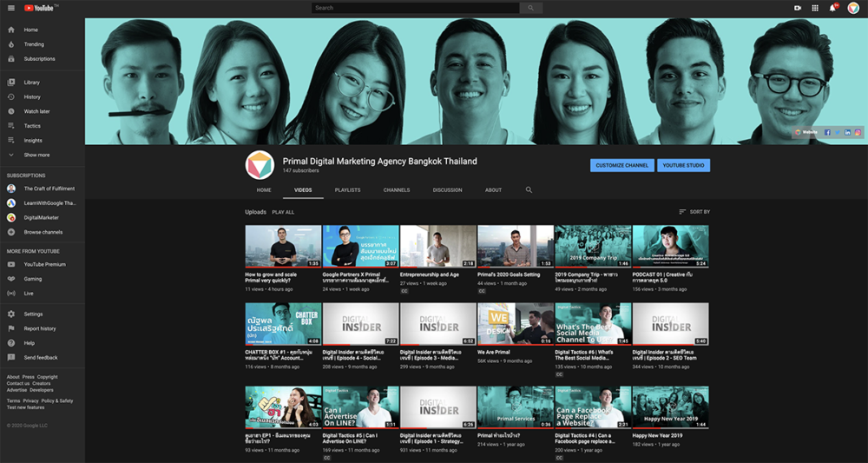Click the Developers footer link
Screen dimensions: 868x463
click(42, 390)
